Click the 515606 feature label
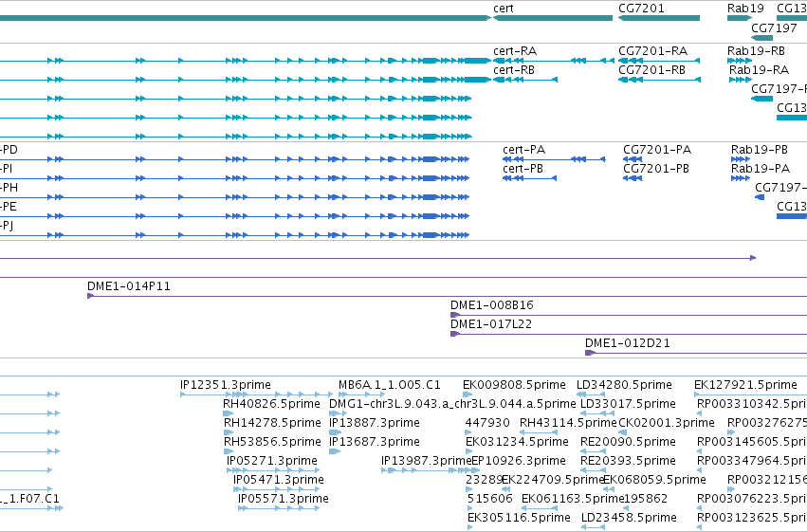 [490, 499]
